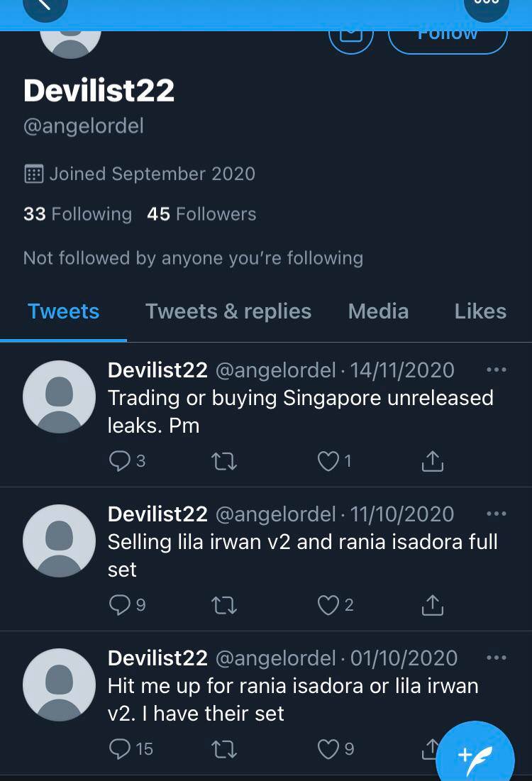Open the Media tab
Viewport: 532px width, 781px height.
[378, 311]
